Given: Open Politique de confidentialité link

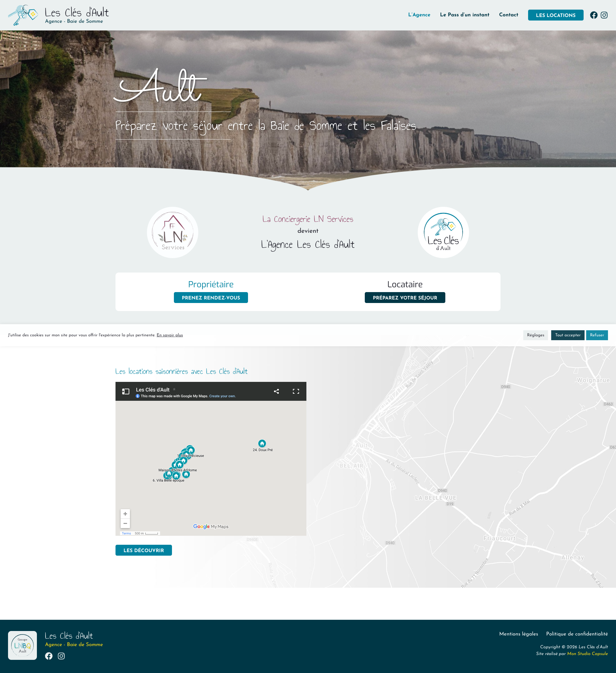Looking at the screenshot, I should pos(577,634).
